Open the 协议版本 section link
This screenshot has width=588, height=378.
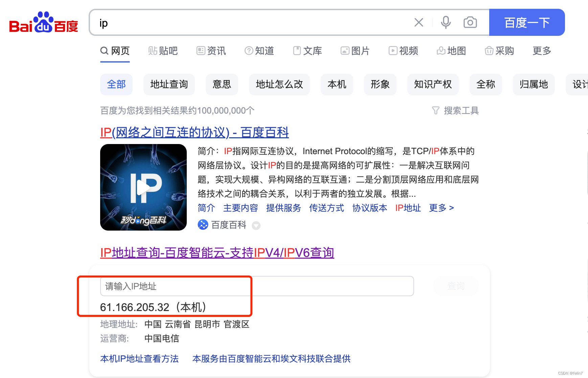[369, 208]
